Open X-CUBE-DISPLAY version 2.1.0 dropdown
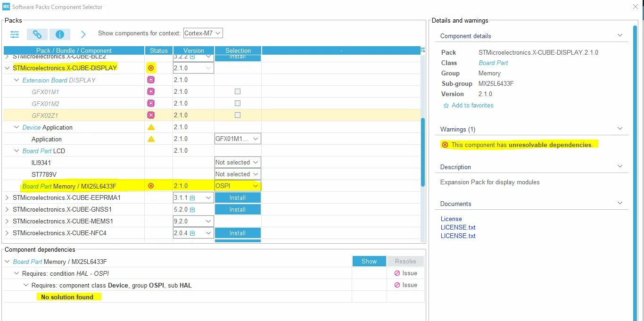This screenshot has height=321, width=644. click(x=193, y=68)
